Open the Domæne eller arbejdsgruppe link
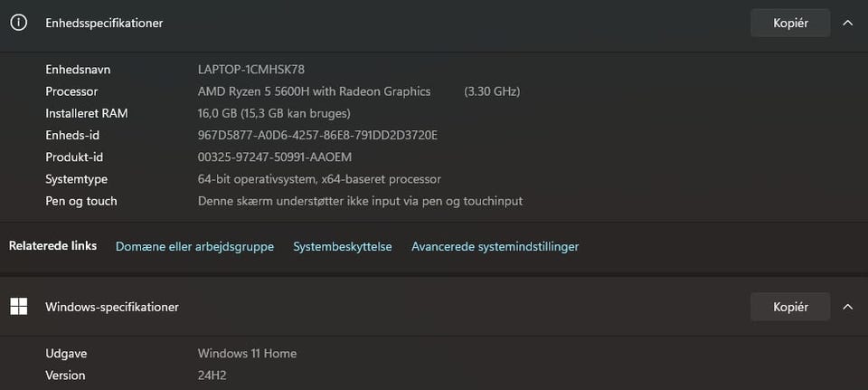The image size is (868, 390). coord(194,246)
